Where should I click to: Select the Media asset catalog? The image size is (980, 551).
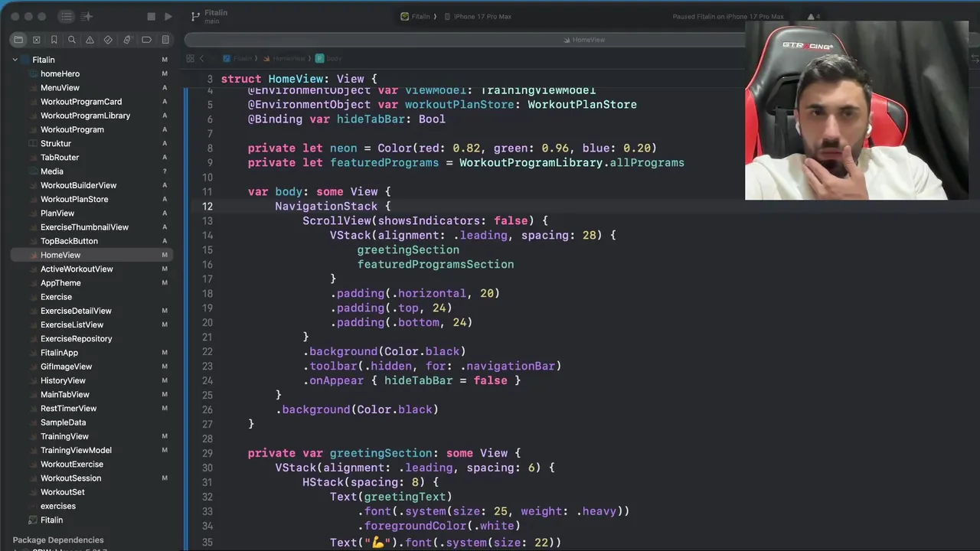(52, 171)
